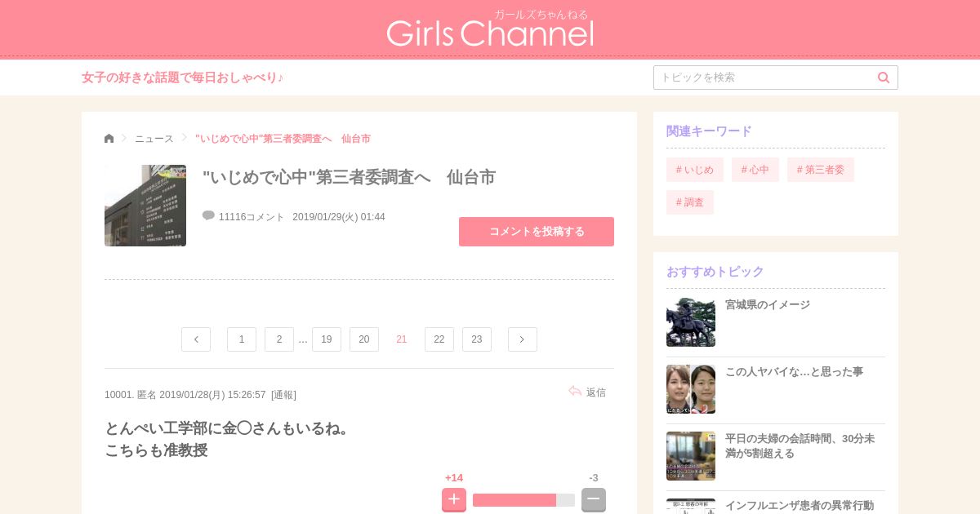Click the +14 vote count
Image resolution: width=980 pixels, height=514 pixels.
[454, 478]
